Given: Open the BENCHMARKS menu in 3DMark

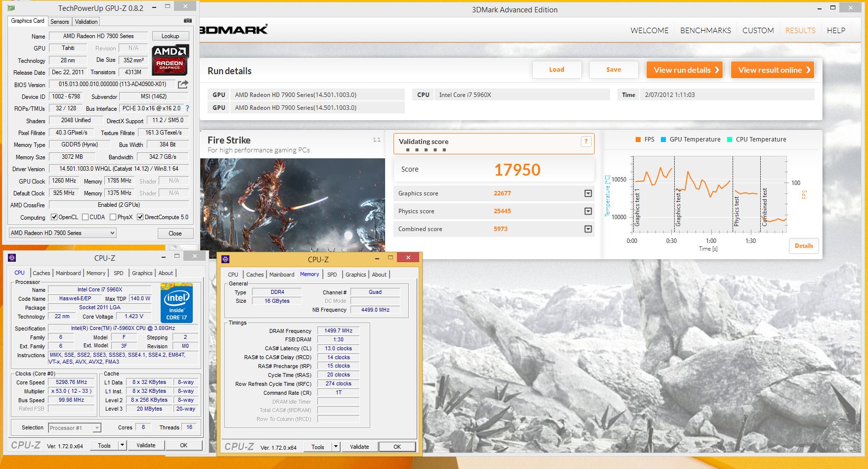Looking at the screenshot, I should click(705, 31).
